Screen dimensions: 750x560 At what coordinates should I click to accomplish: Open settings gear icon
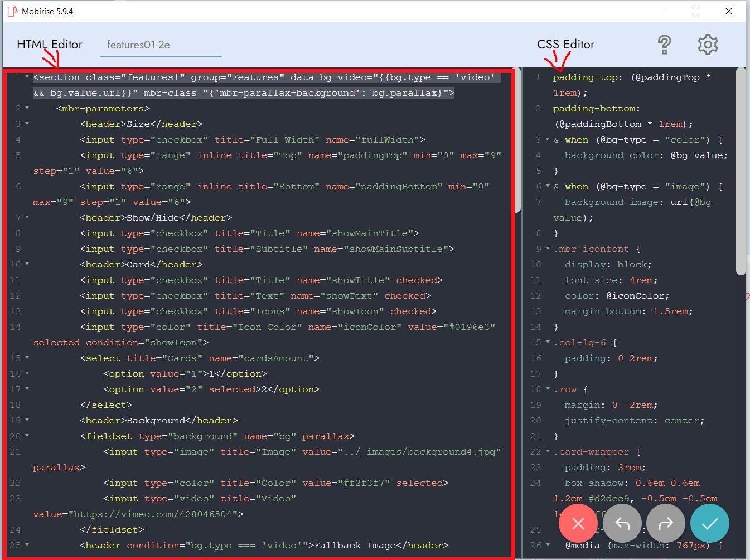(x=708, y=45)
